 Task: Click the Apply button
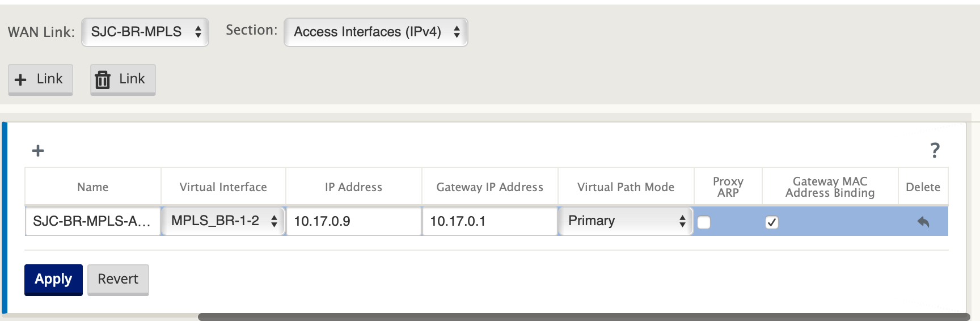(x=53, y=280)
